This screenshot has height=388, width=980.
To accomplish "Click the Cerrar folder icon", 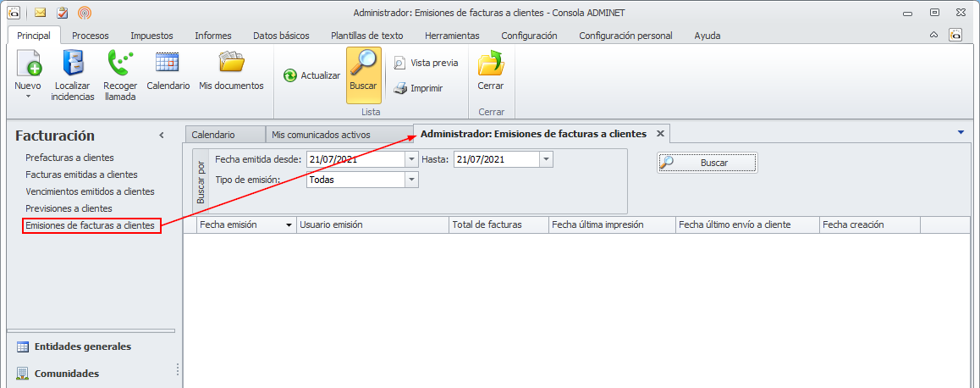I will [x=491, y=64].
